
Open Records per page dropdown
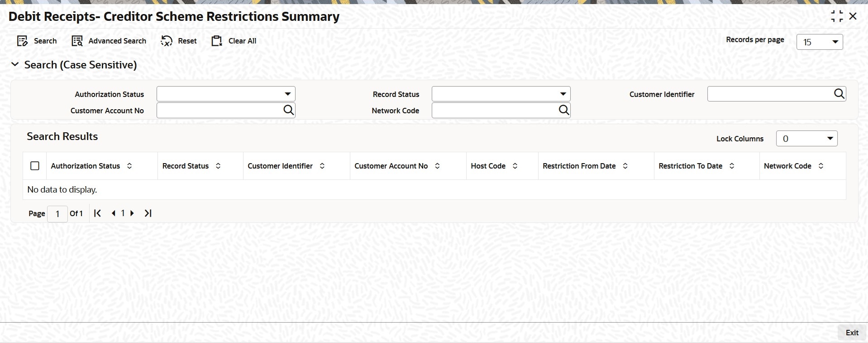click(x=820, y=42)
